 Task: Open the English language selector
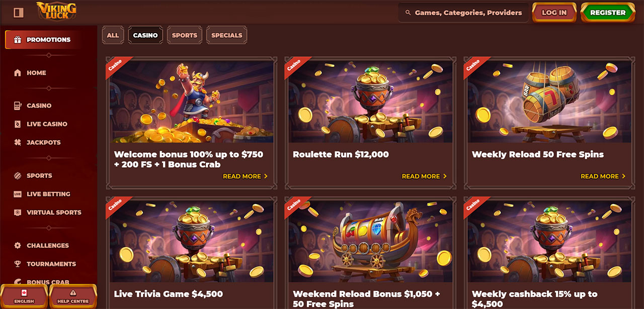point(24,296)
